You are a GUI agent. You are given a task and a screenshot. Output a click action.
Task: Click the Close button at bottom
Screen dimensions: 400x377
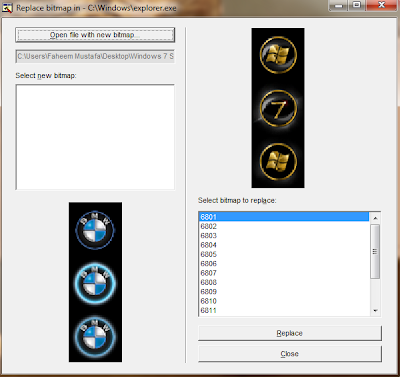(x=290, y=354)
